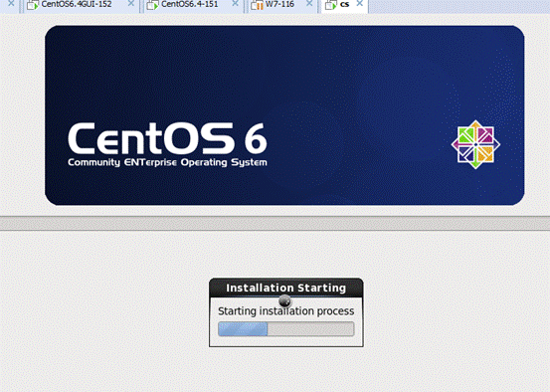Close the W7-116 tab
550x392 pixels.
tap(309, 4)
